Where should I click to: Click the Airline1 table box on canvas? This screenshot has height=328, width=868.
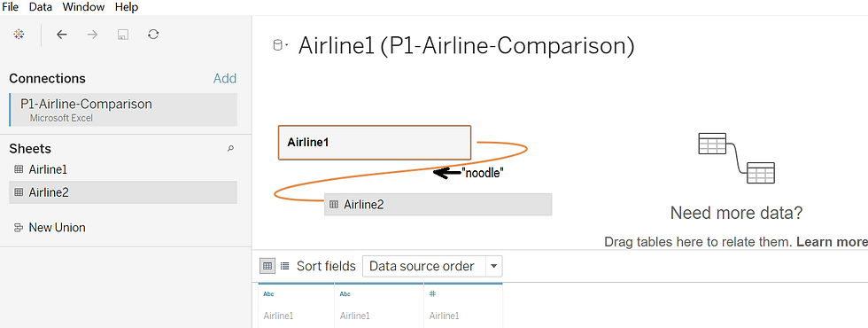click(x=374, y=143)
